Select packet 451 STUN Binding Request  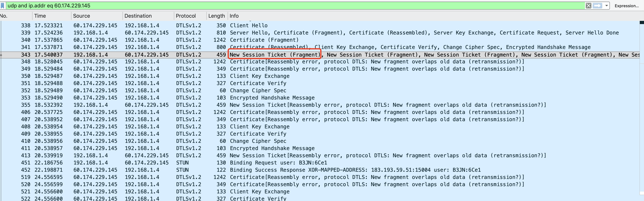(320, 163)
